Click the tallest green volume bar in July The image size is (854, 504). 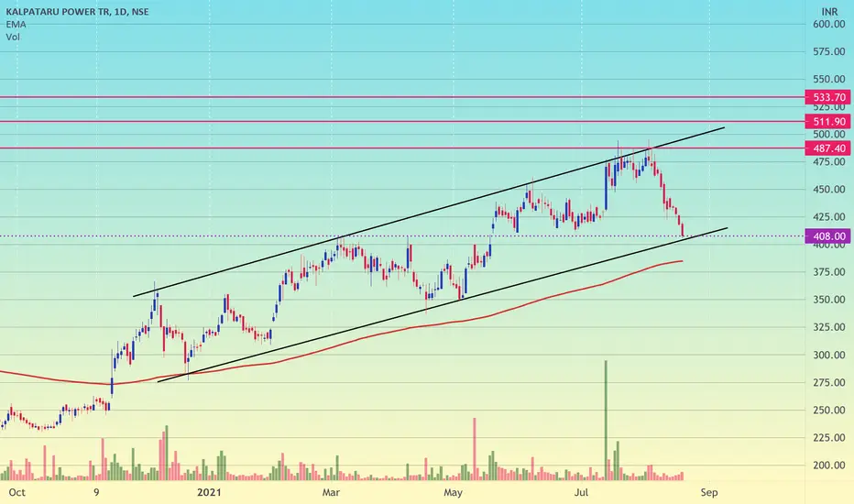point(606,420)
